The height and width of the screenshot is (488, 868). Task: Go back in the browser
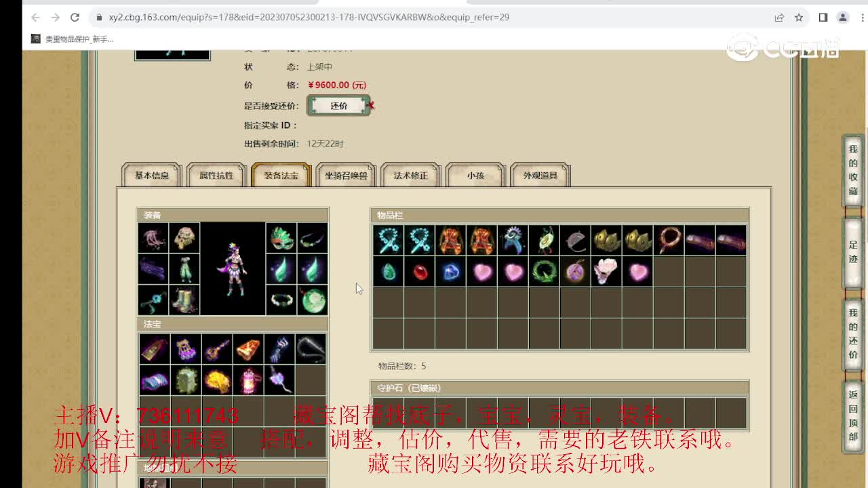coord(35,17)
